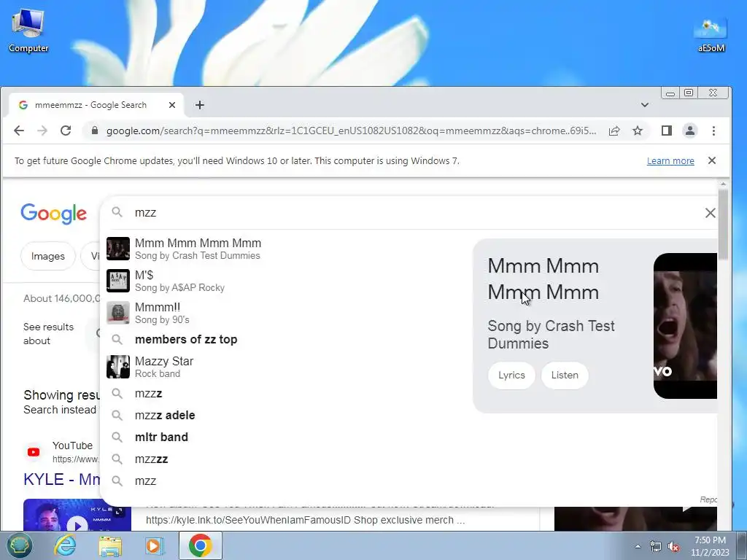
Task: Show hidden system tray icons
Action: tap(638, 546)
